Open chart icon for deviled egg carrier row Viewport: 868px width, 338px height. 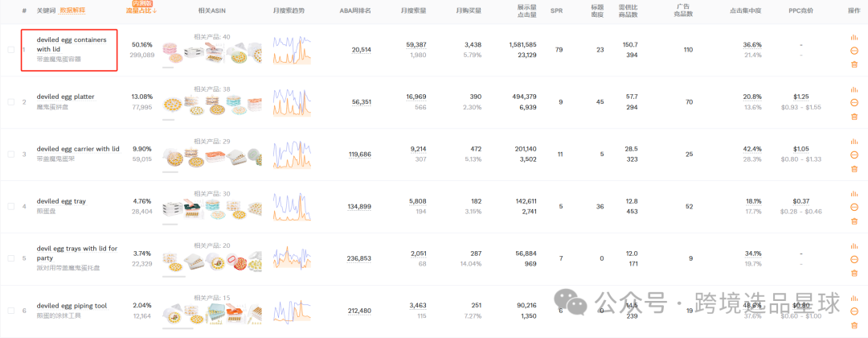pyautogui.click(x=854, y=142)
